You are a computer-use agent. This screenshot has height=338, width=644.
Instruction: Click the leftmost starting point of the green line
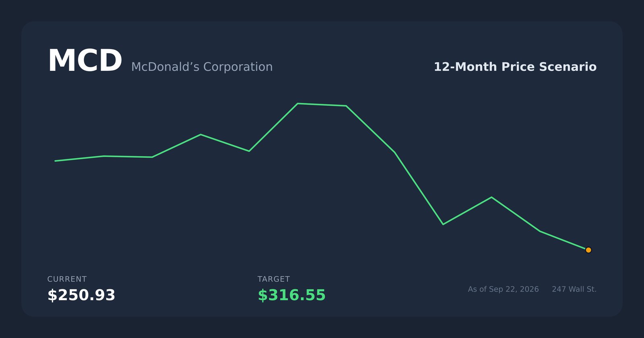56,161
